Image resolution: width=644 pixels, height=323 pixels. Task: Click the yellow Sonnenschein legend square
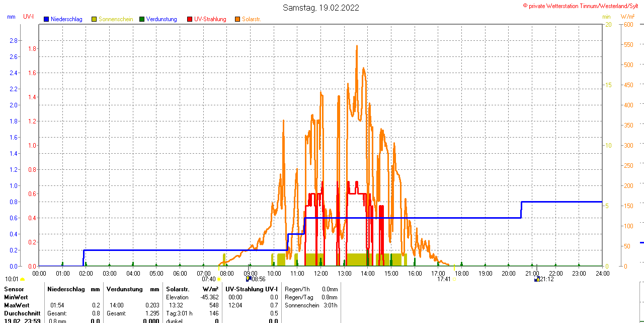tap(94, 19)
